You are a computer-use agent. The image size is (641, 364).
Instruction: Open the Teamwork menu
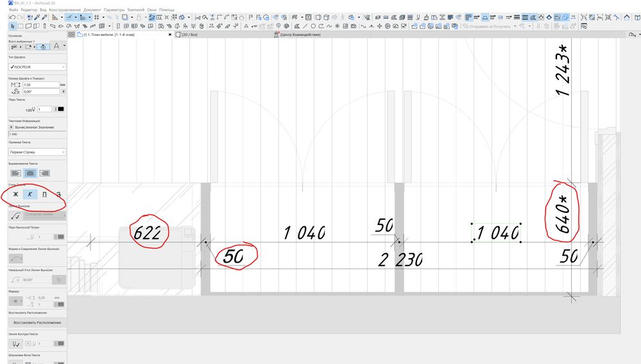(x=136, y=10)
